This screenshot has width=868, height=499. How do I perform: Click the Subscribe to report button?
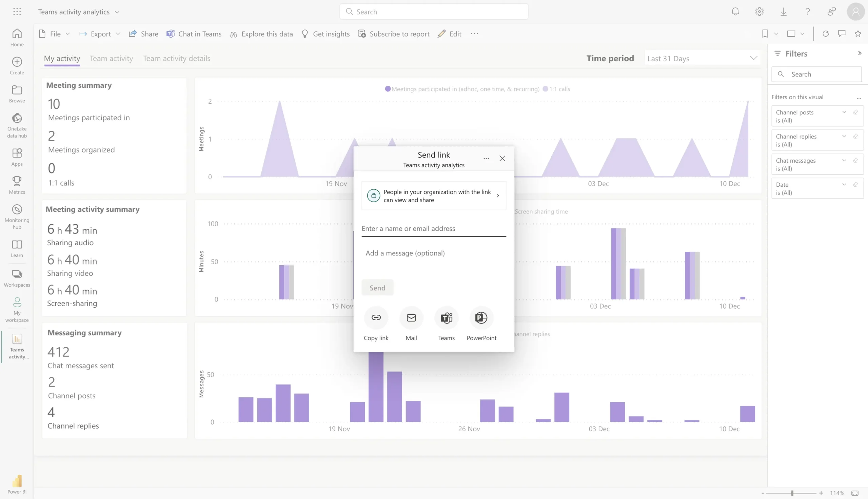pyautogui.click(x=393, y=34)
